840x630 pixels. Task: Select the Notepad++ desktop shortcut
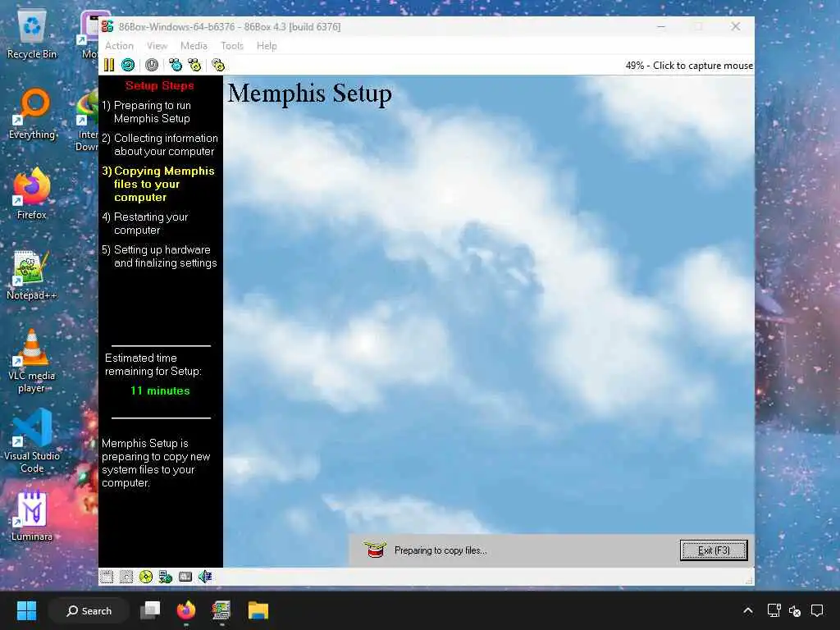[32, 275]
